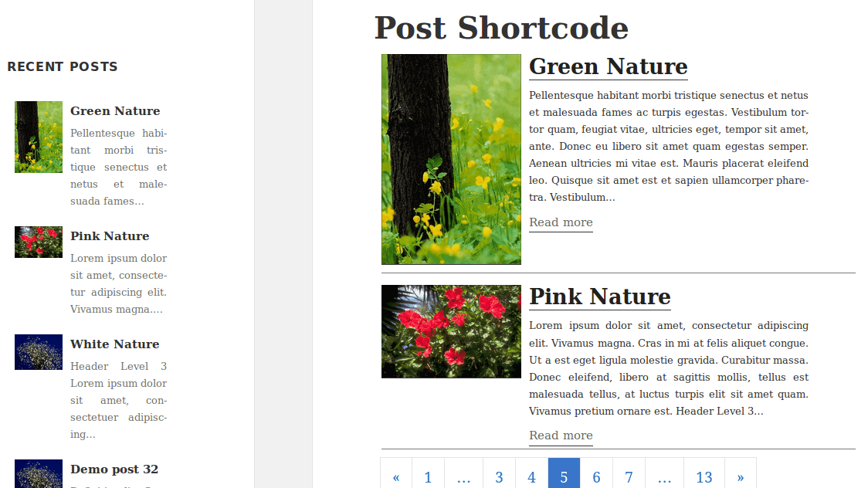868x488 pixels.
Task: Click main Pink Nature excerpt paragraph
Action: [669, 368]
